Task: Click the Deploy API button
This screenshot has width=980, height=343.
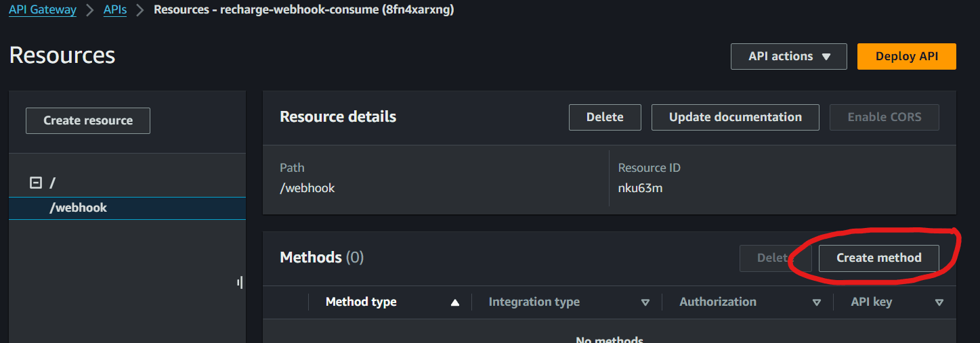Action: tap(907, 56)
